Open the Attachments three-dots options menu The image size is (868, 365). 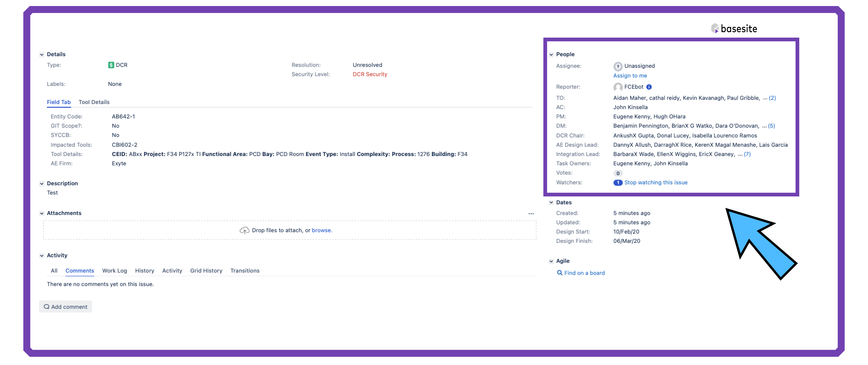click(531, 214)
